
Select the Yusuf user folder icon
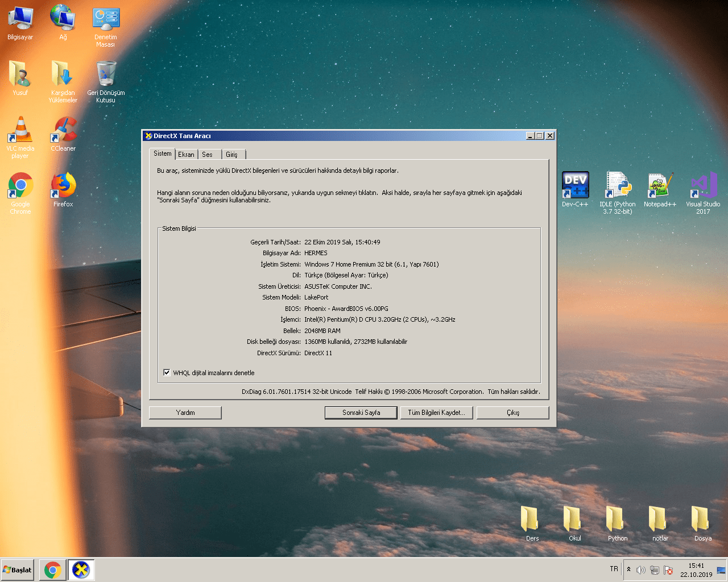tap(20, 78)
